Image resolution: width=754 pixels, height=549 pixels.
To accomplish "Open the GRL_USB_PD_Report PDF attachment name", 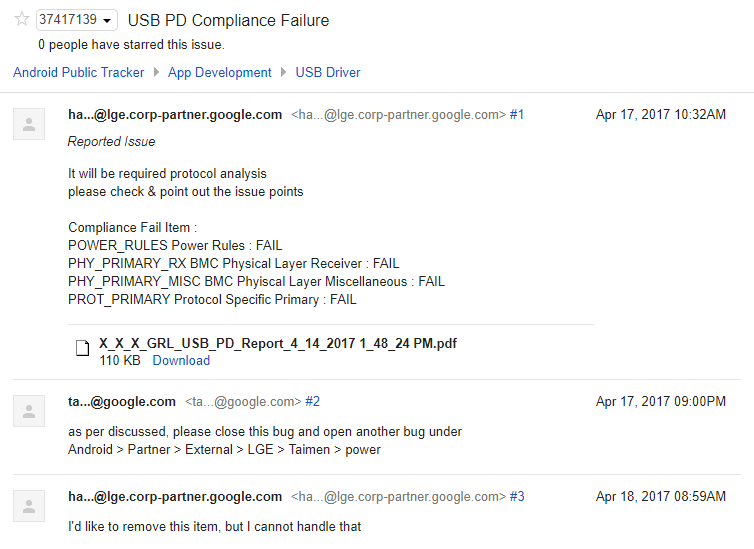I will point(278,343).
